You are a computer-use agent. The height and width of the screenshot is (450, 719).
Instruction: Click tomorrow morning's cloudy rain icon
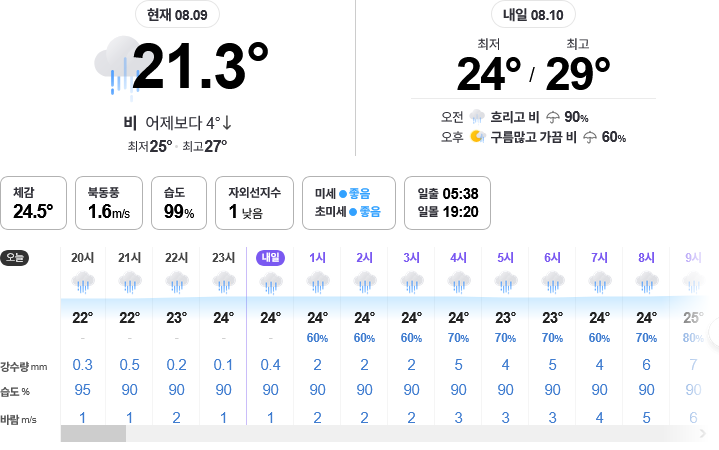tap(477, 117)
